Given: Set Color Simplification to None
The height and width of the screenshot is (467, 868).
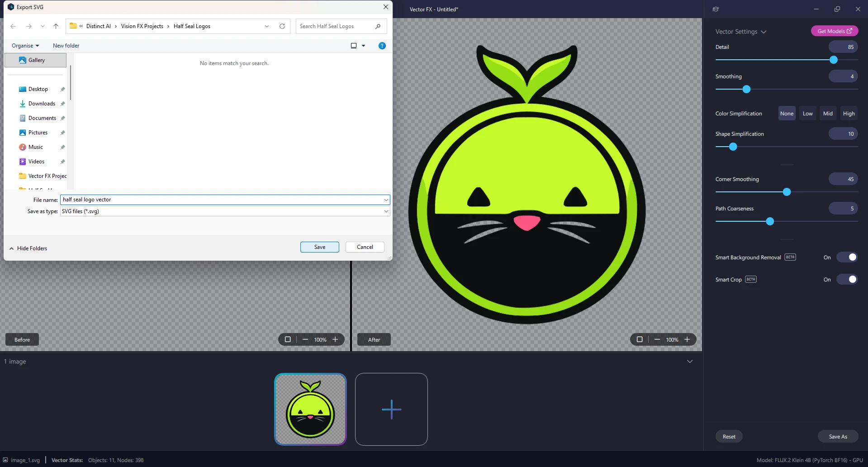Looking at the screenshot, I should click(x=787, y=114).
